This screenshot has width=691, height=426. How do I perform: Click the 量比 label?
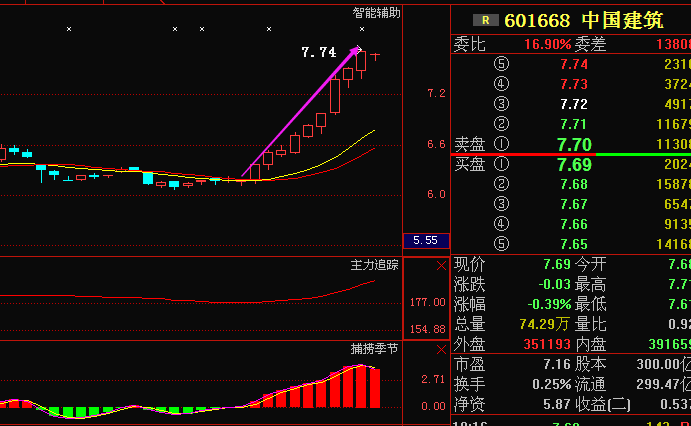[590, 324]
